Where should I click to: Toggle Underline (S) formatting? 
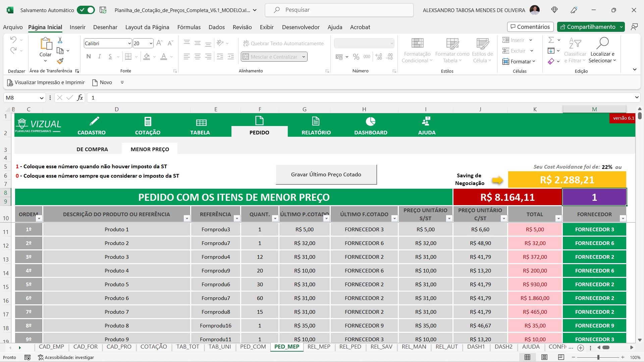pos(110,56)
